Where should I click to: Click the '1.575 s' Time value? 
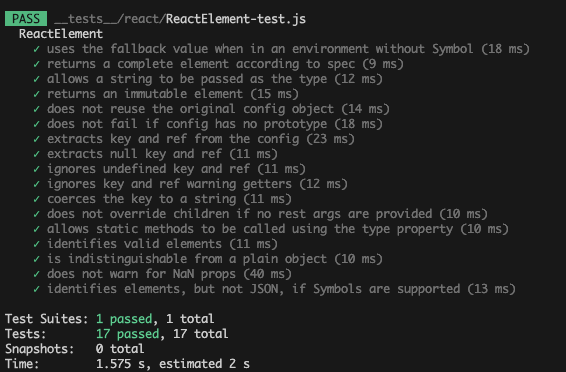point(120,364)
